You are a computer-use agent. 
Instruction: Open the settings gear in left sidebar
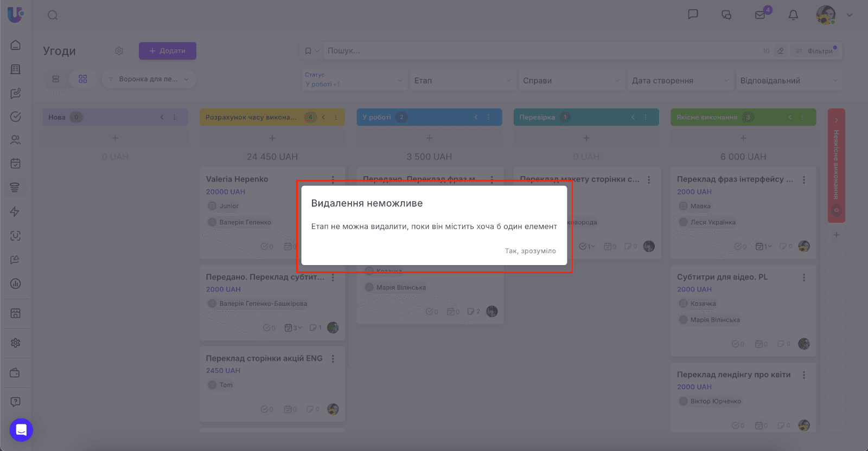[x=16, y=343]
